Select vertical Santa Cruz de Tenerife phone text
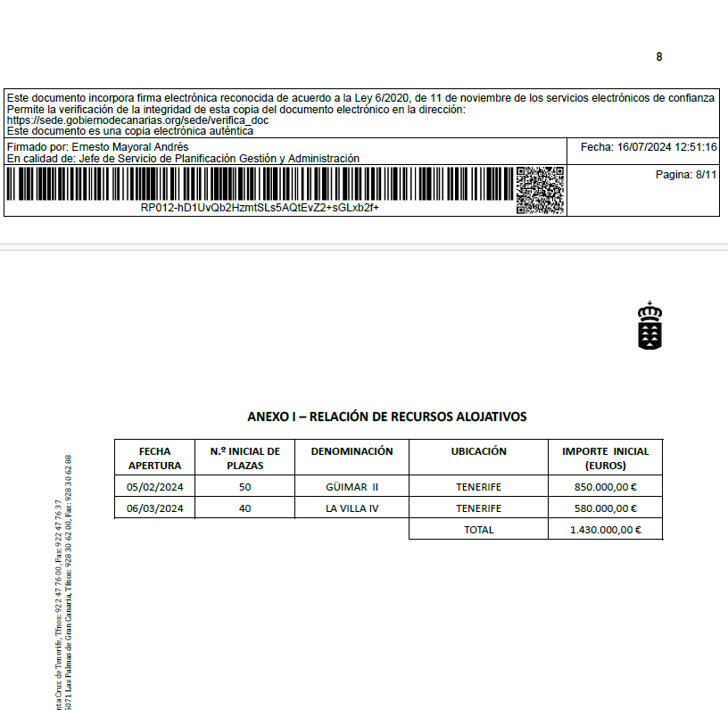Image resolution: width=728 pixels, height=710 pixels. (x=58, y=605)
